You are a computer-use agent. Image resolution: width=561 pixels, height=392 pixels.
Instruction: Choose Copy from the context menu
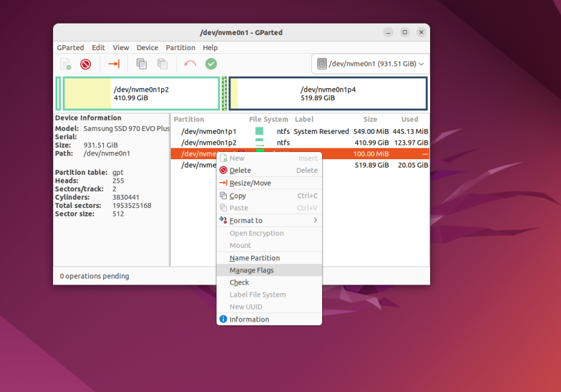tap(269, 196)
